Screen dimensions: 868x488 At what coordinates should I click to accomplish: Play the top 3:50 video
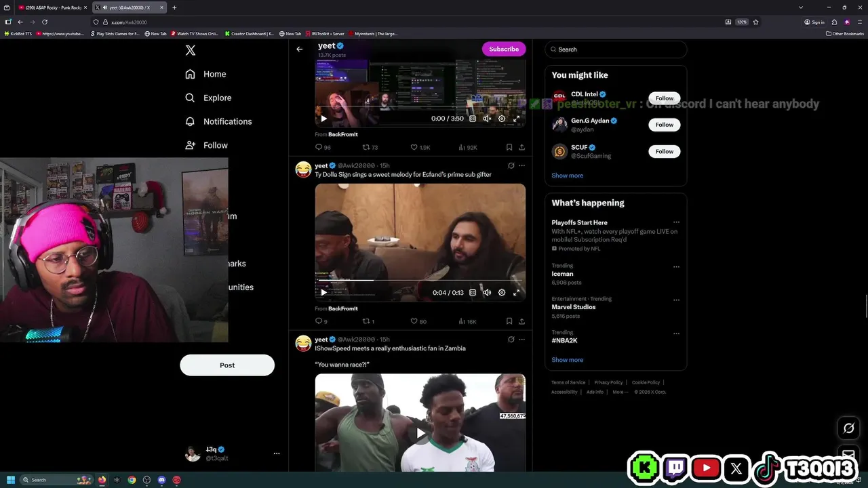[x=323, y=119]
